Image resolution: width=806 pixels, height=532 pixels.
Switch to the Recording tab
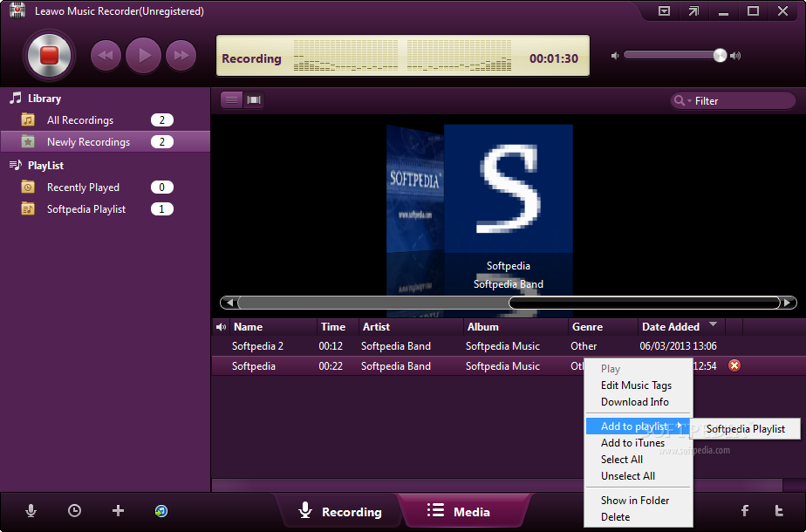pyautogui.click(x=340, y=511)
